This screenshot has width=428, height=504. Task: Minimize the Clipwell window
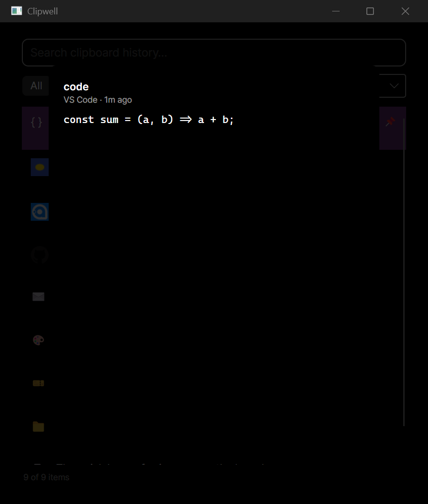pyautogui.click(x=336, y=11)
